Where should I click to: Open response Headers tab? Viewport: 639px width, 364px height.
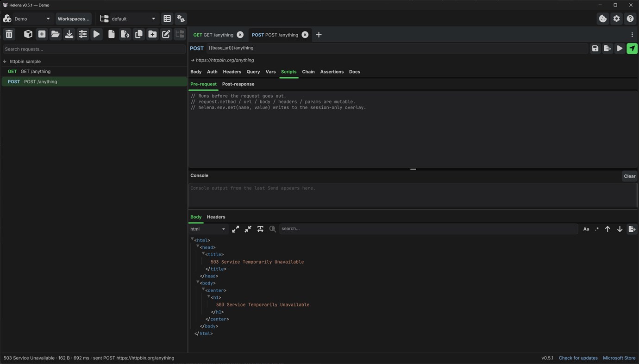pos(216,217)
